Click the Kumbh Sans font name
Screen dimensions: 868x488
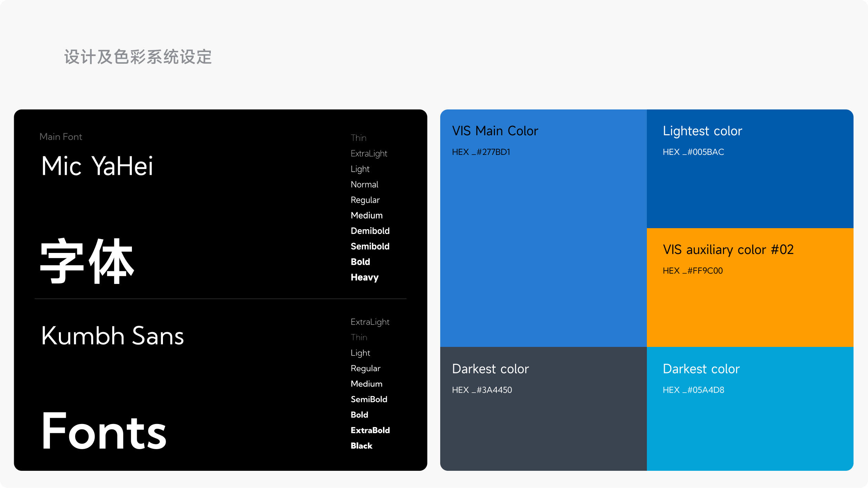(x=112, y=336)
